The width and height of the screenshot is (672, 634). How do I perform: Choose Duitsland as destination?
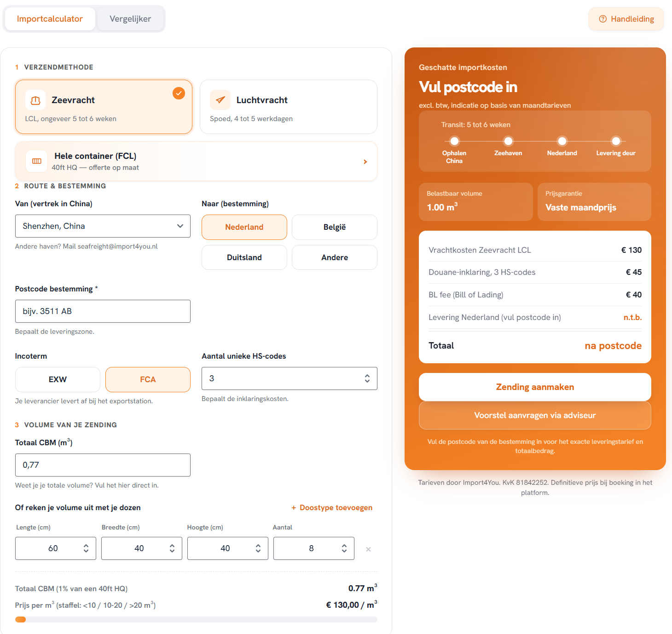click(244, 257)
